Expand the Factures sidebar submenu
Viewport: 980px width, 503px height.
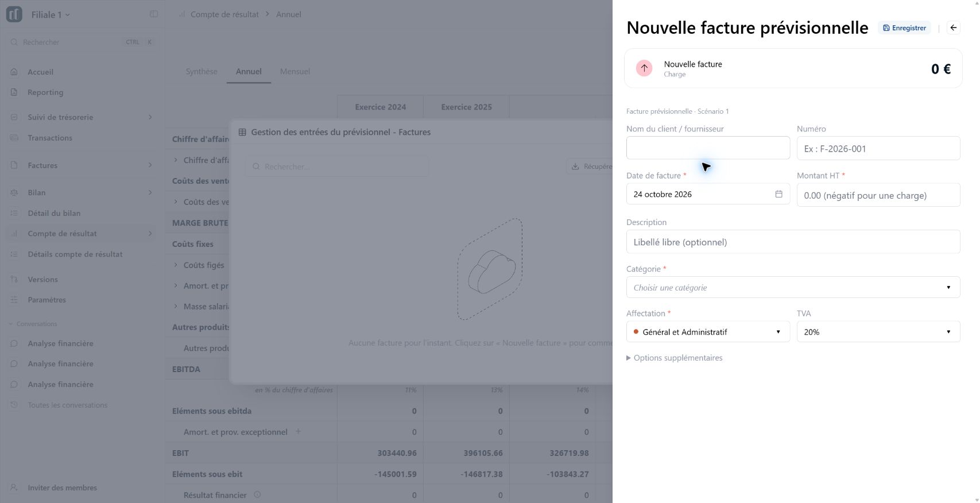(150, 165)
